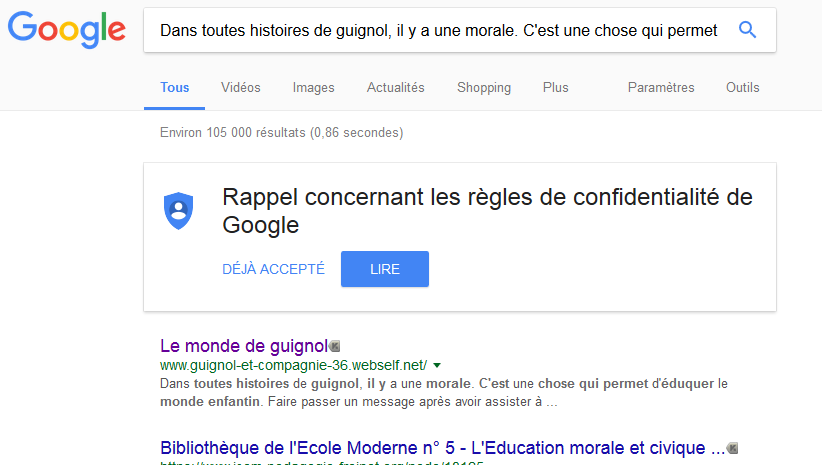The height and width of the screenshot is (465, 822).
Task: Click the LIRE button
Action: [385, 269]
